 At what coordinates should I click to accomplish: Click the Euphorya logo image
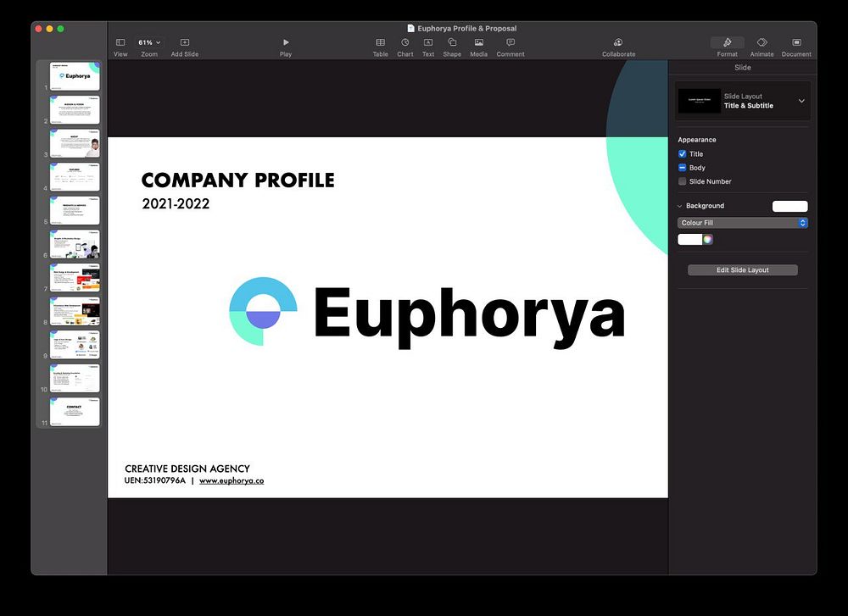(427, 313)
